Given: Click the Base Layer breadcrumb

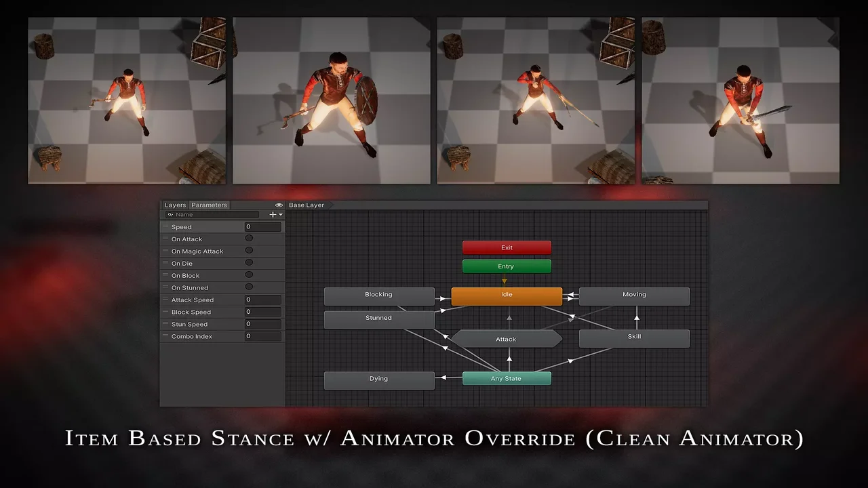Looking at the screenshot, I should pyautogui.click(x=307, y=205).
